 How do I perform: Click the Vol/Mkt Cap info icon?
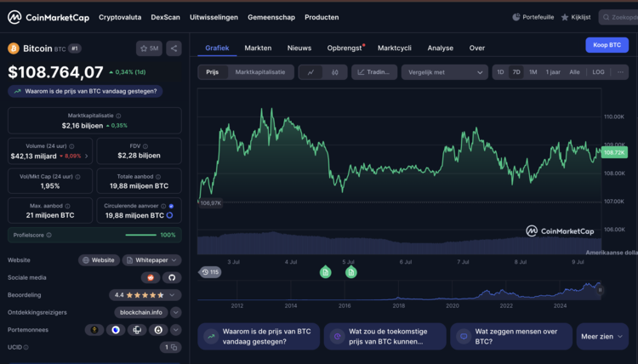(77, 177)
